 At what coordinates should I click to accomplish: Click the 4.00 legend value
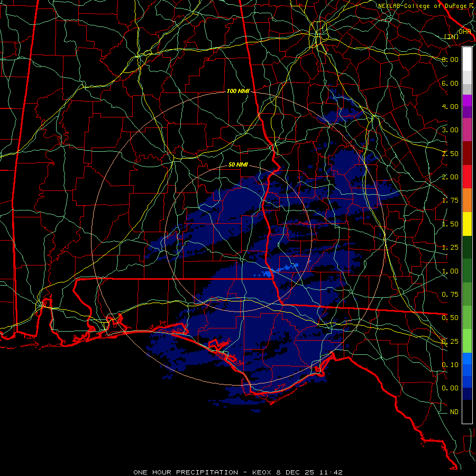(x=450, y=106)
